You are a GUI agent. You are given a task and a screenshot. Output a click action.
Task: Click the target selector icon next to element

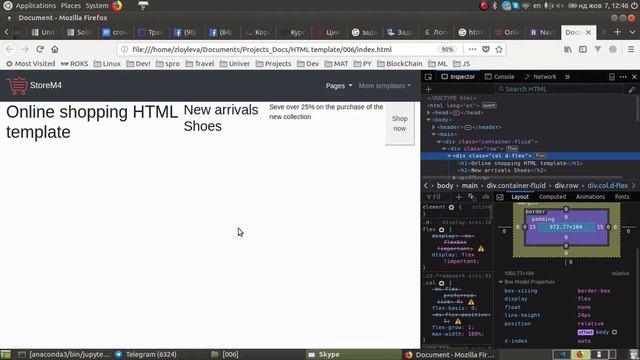click(x=451, y=207)
